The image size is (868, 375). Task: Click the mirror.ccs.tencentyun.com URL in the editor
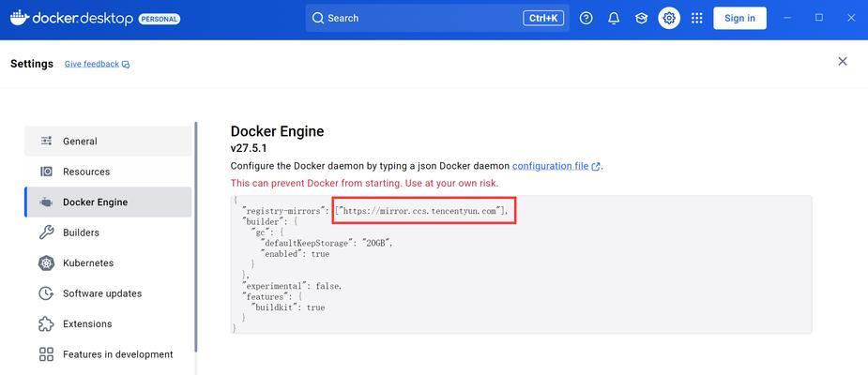420,211
